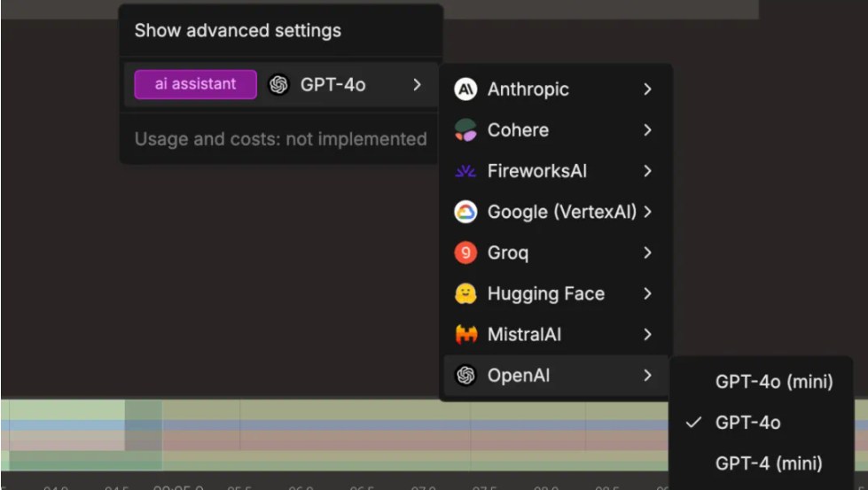
Task: Click the Hugging Face emoji icon
Action: tap(465, 293)
